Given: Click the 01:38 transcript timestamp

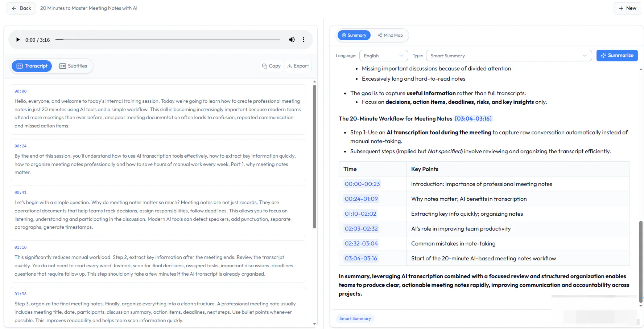Looking at the screenshot, I should point(21,294).
